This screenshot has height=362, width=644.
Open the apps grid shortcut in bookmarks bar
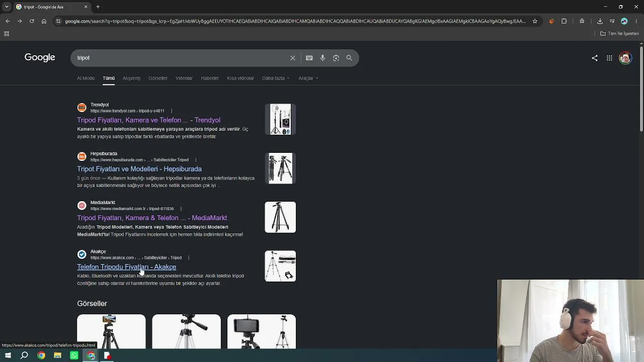(7, 34)
